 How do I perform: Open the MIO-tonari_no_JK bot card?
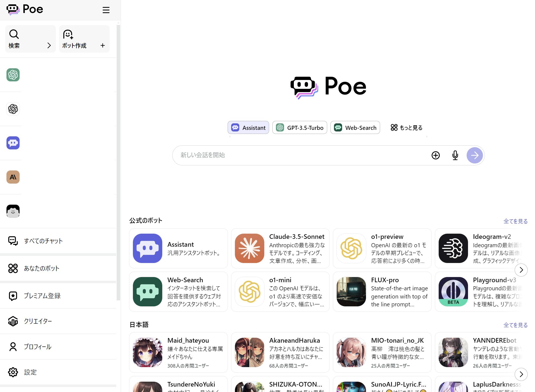point(382,352)
